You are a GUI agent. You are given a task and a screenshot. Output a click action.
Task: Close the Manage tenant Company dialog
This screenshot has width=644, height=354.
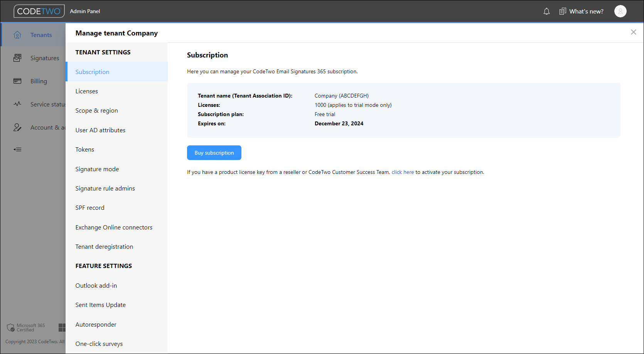633,32
